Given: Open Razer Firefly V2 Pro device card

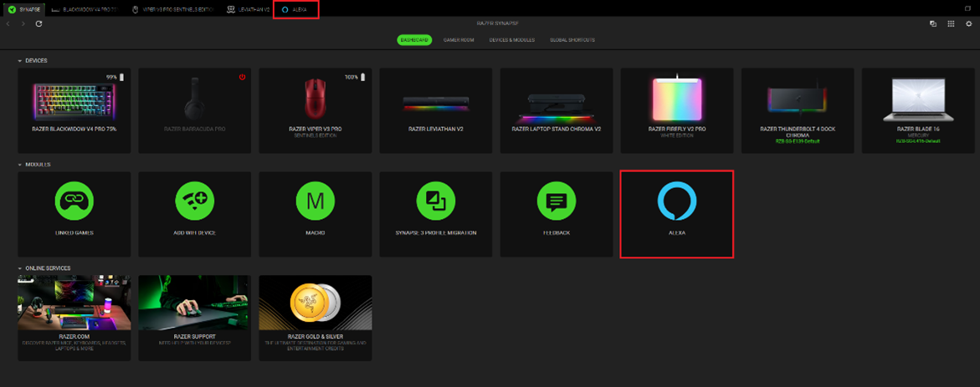Looking at the screenshot, I should [677, 110].
